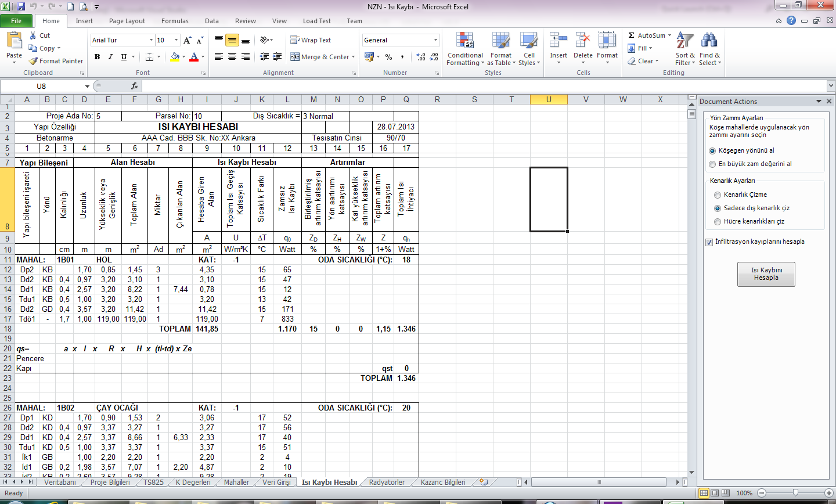This screenshot has width=836, height=504.
Task: Select 'En büyük zam değerini al' option
Action: point(712,164)
